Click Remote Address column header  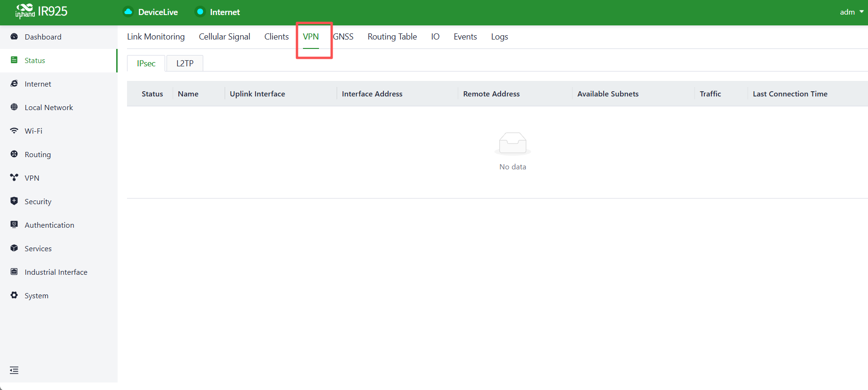492,94
